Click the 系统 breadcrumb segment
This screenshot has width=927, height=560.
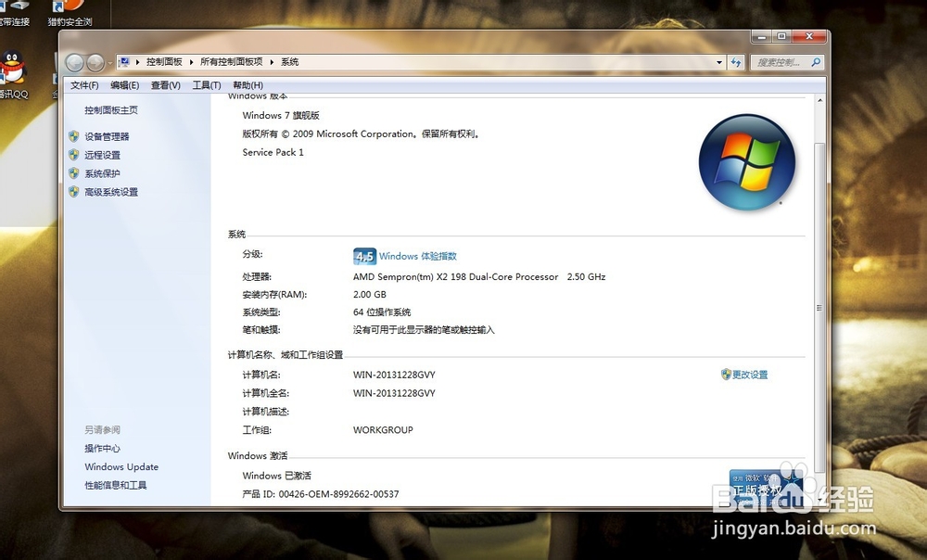tap(289, 61)
